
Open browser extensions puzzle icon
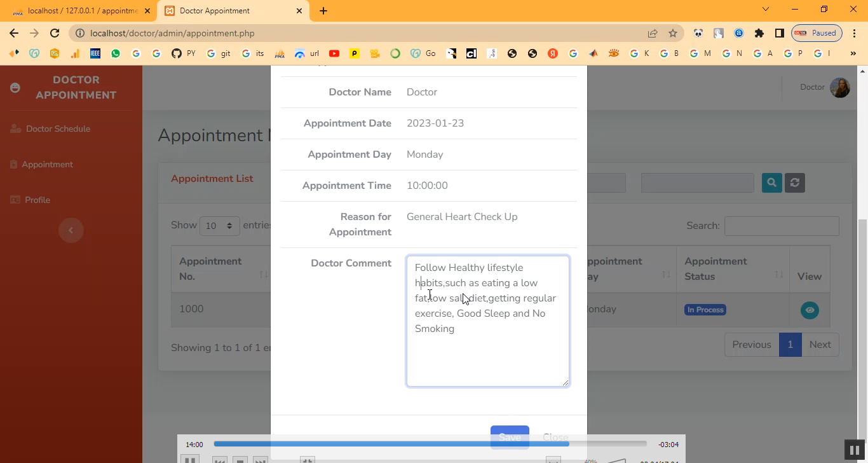pos(759,33)
